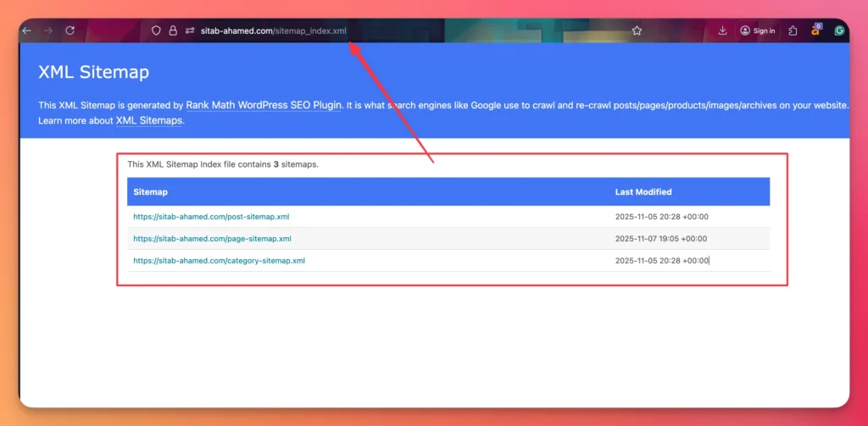This screenshot has height=426, width=868.
Task: Click the browser forward arrow
Action: (47, 30)
